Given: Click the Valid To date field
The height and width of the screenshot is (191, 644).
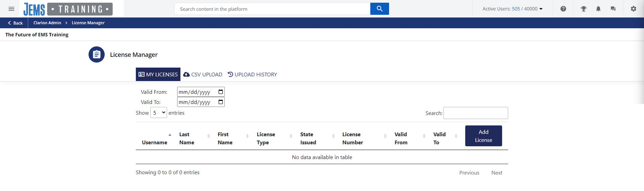Looking at the screenshot, I should click(x=201, y=102).
